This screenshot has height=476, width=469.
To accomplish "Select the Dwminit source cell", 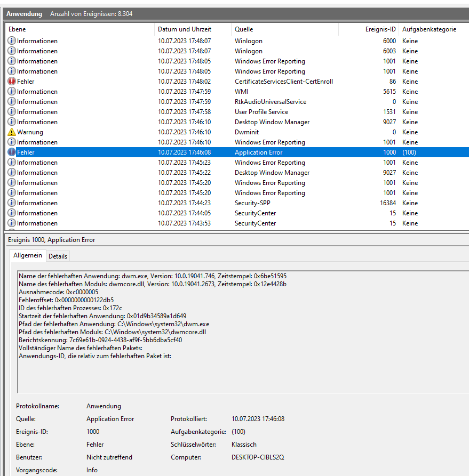I will click(x=247, y=132).
